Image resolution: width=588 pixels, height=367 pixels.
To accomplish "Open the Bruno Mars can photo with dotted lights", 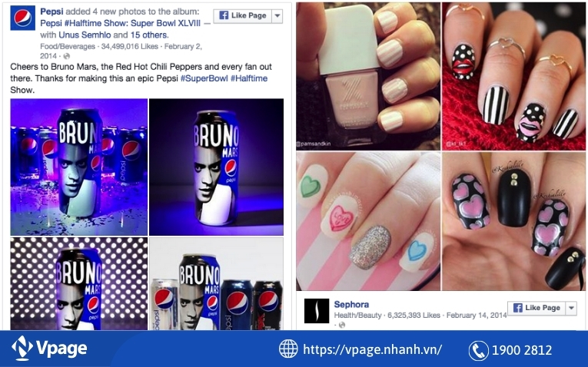I will point(78,284).
